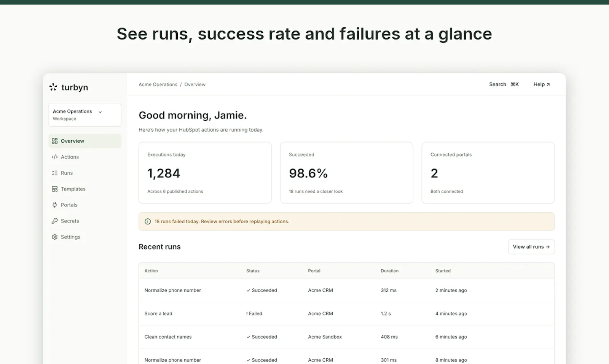Open the Templates sidebar item
The image size is (609, 364).
coord(84,189)
